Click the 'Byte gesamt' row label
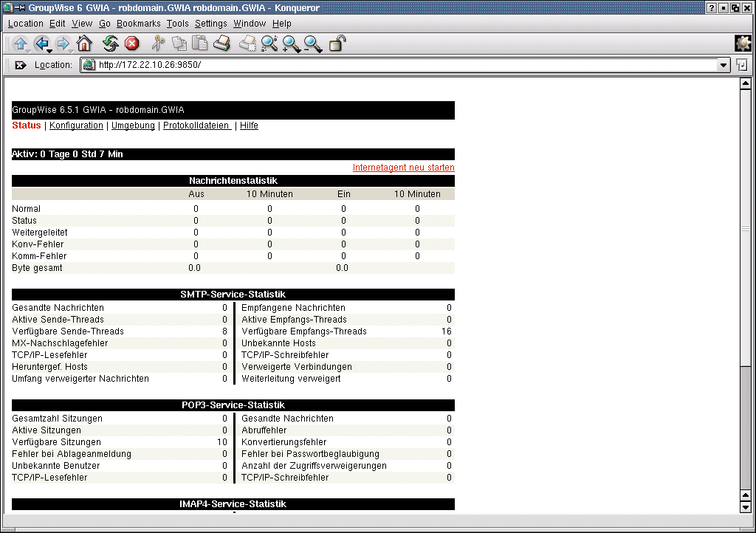 tap(37, 268)
